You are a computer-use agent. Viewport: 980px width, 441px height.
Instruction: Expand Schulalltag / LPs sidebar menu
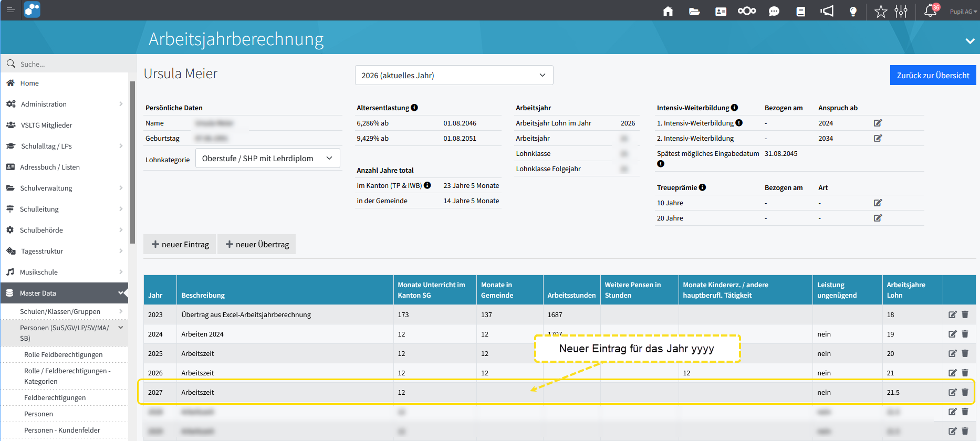65,146
